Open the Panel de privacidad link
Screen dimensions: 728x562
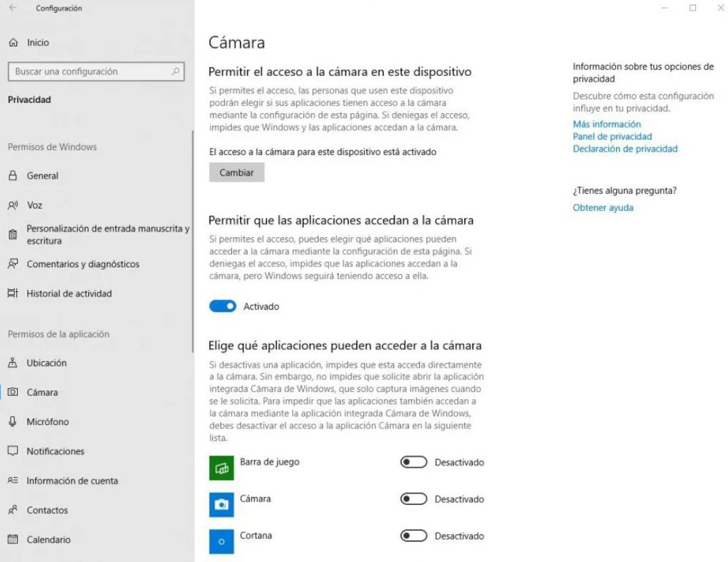(x=612, y=136)
